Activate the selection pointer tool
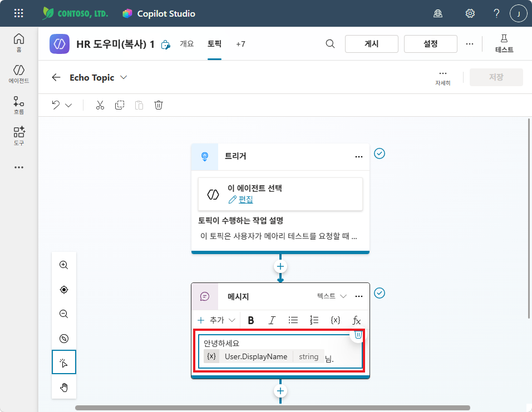The height and width of the screenshot is (412, 532). coord(64,362)
